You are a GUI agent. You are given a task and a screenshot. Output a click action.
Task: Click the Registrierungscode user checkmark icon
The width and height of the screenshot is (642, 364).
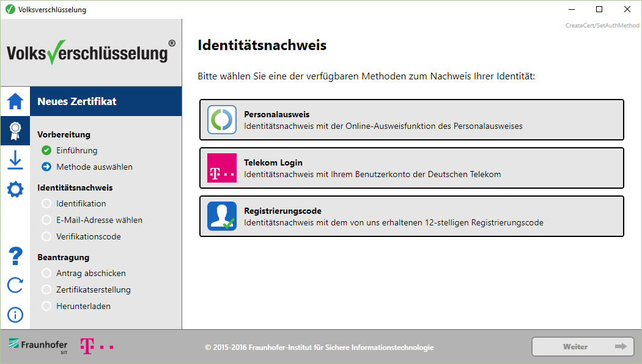coord(222,216)
